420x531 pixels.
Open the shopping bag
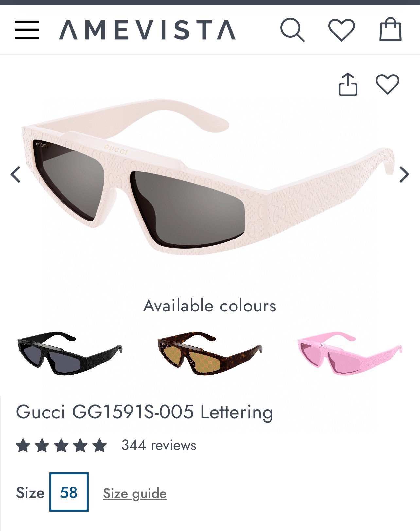point(390,29)
